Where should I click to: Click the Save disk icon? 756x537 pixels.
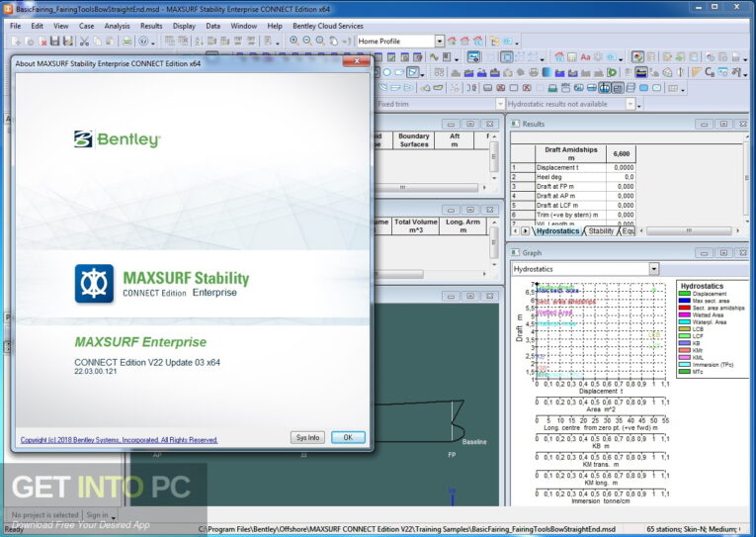(x=55, y=42)
